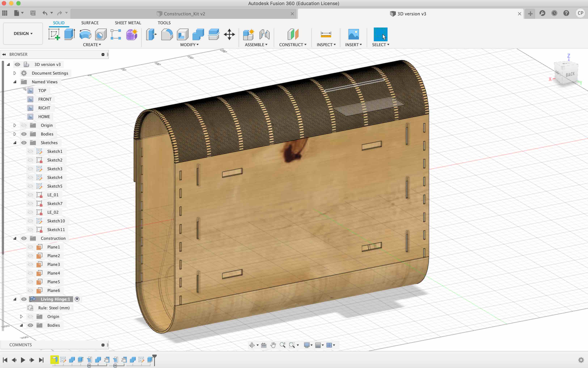
Task: Show Plane1 by clicking its eye
Action: [x=30, y=247]
